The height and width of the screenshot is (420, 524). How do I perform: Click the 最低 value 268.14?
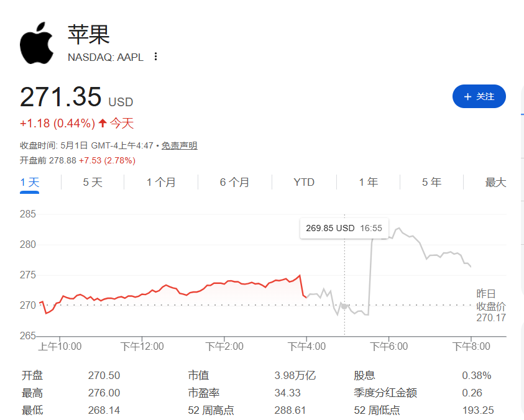click(104, 410)
